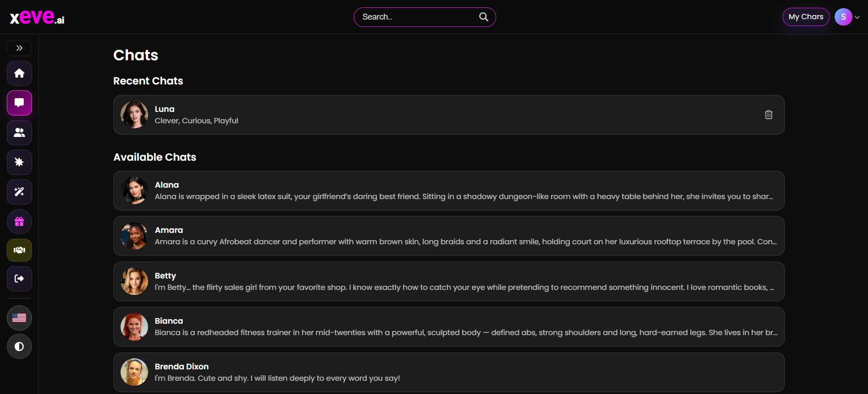
Task: Click Alana's profile picture
Action: click(x=134, y=190)
